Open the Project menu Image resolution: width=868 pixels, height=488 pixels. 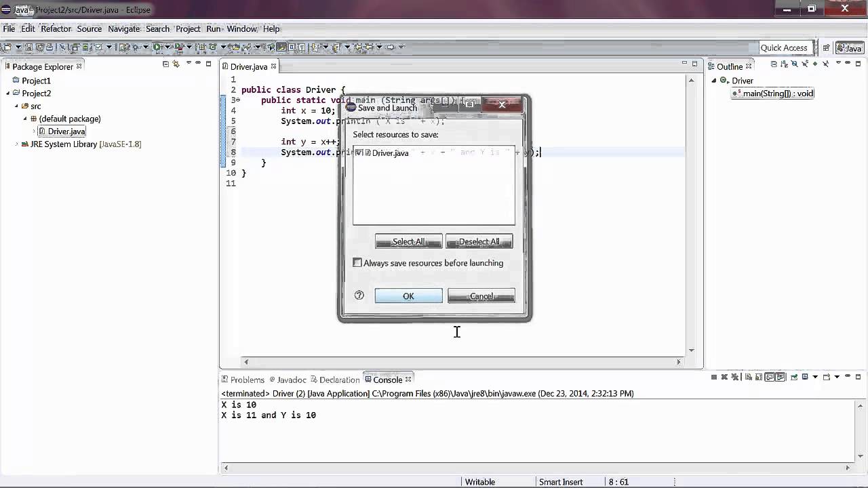pos(188,28)
